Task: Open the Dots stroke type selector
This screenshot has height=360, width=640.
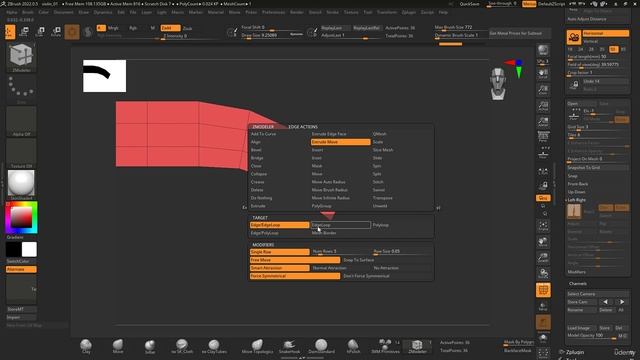Action: [21, 89]
